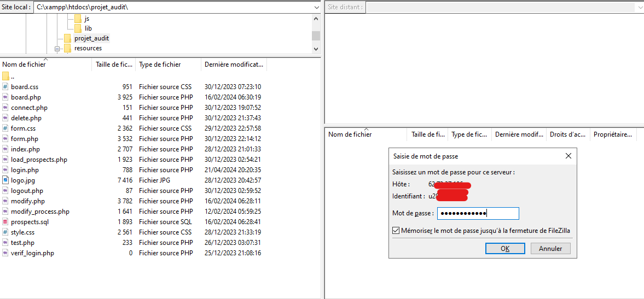Viewport: 644px width, 299px height.
Task: Open the Site distant path dropdown
Action: pyautogui.click(x=639, y=8)
